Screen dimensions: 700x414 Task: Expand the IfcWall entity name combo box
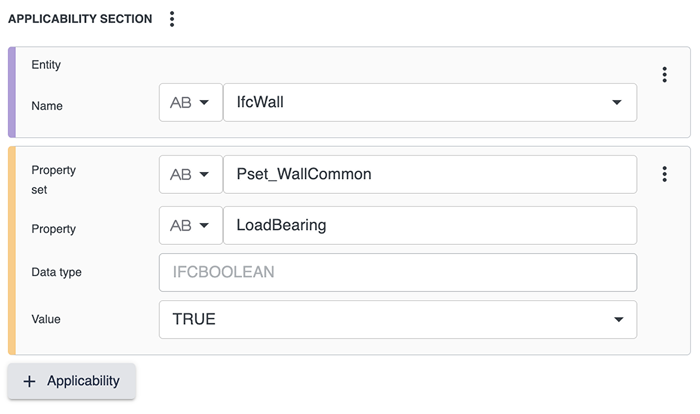[x=420, y=102]
